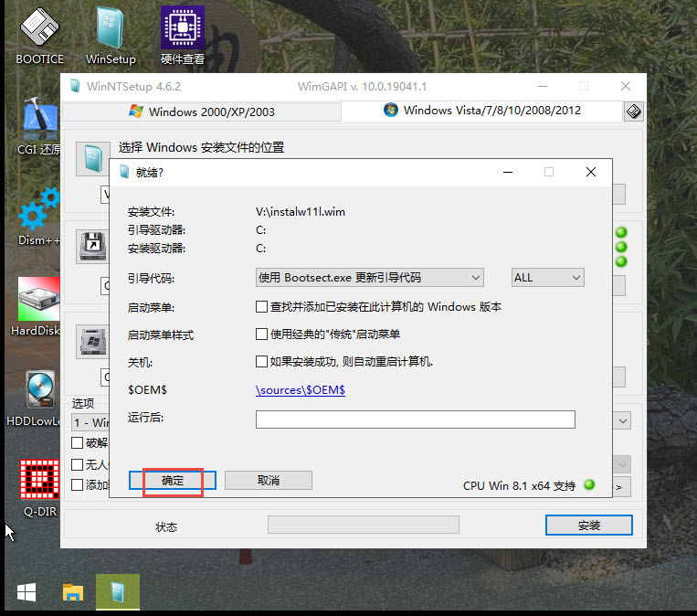Minimize the 就绪? dialog
Image resolution: width=697 pixels, height=616 pixels.
[x=508, y=172]
